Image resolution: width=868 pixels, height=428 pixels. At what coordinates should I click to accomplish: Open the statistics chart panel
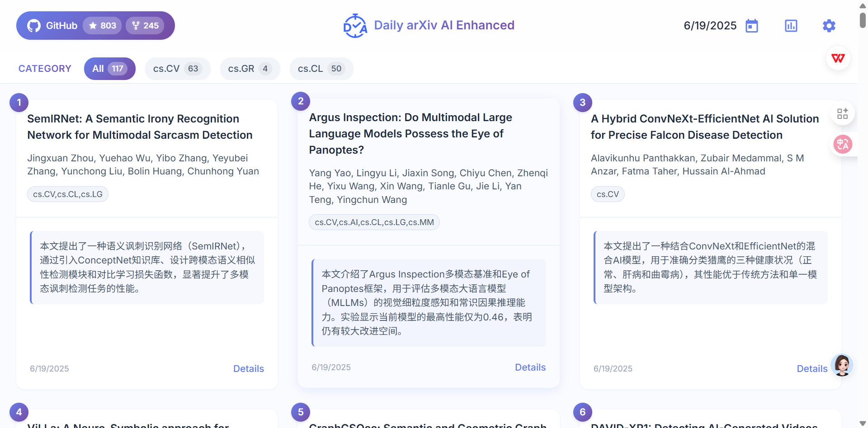[790, 26]
